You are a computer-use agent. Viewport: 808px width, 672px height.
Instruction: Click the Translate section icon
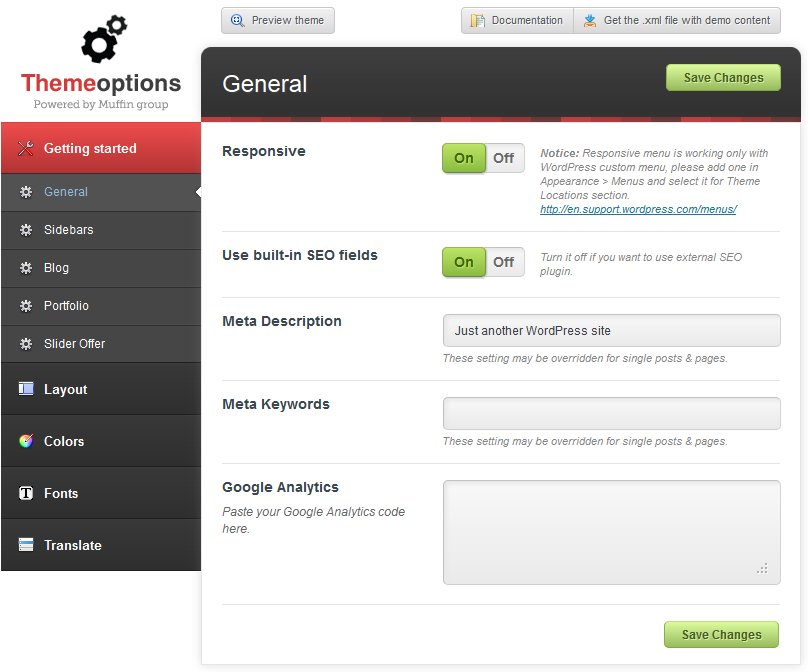point(26,545)
